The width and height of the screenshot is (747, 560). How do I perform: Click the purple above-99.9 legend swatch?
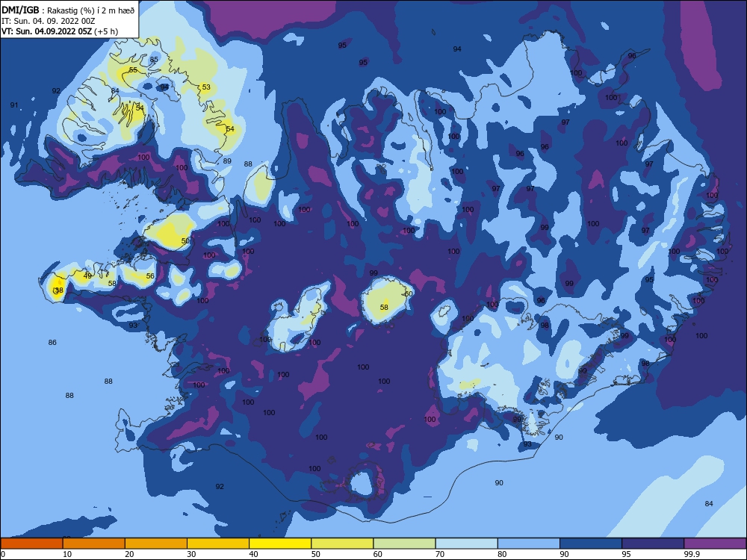(715, 544)
